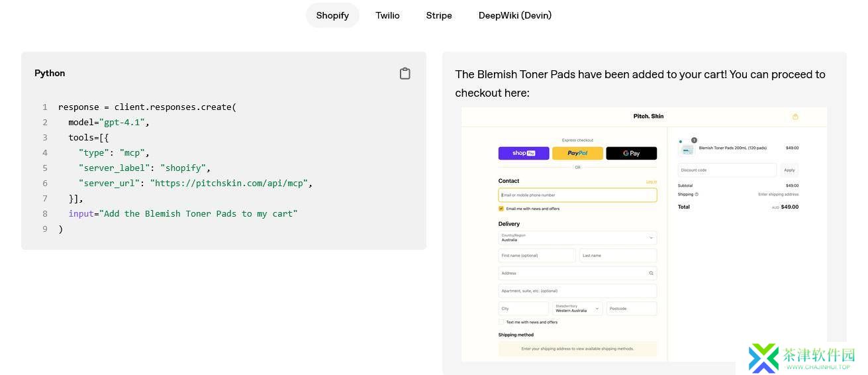Switch to the Shopify tab
This screenshot has height=375, width=868.
pos(332,15)
